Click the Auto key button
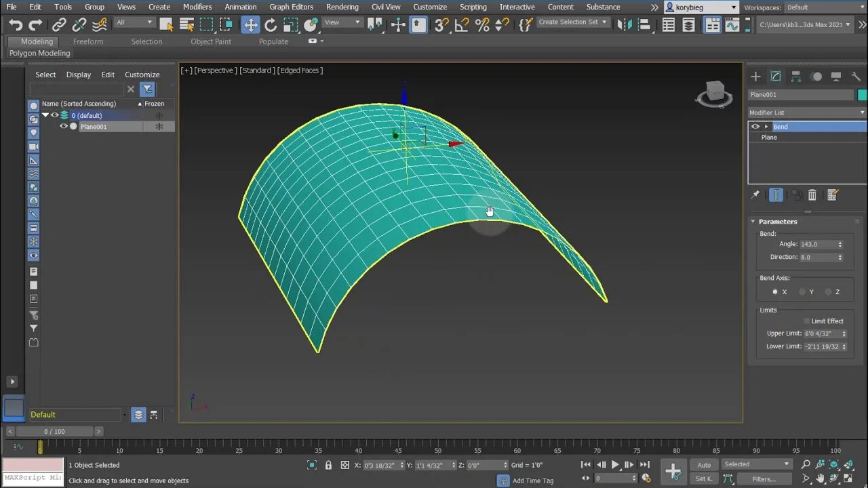Viewport: 868px width, 488px height. (704, 465)
